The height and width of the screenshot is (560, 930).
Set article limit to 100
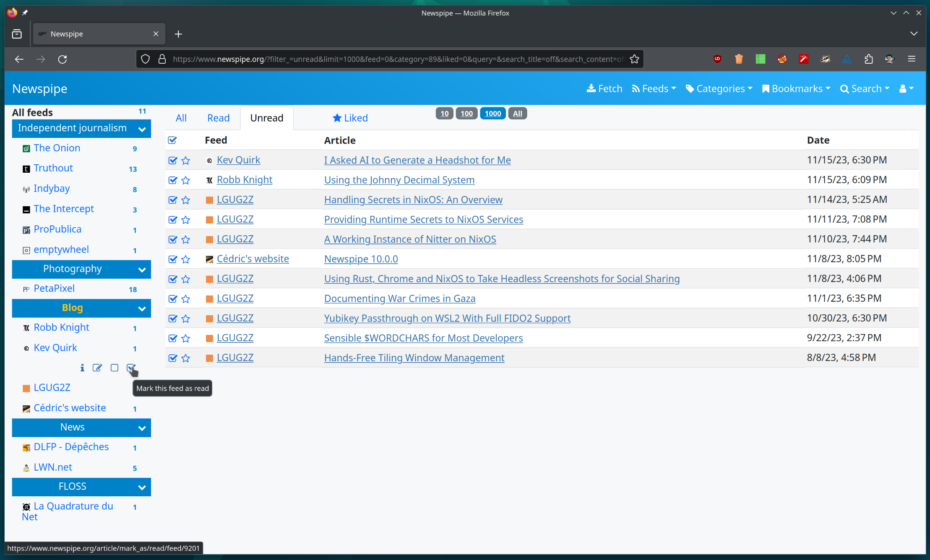click(x=466, y=113)
